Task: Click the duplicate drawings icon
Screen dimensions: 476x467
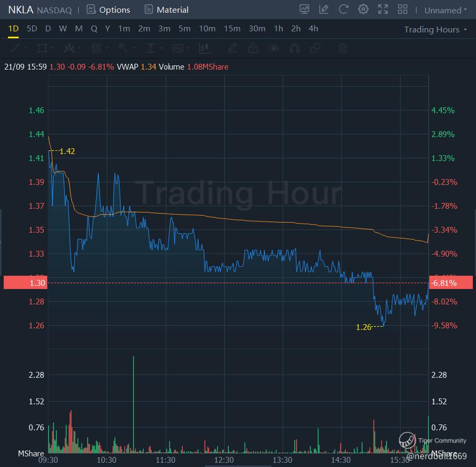Action: (x=315, y=48)
